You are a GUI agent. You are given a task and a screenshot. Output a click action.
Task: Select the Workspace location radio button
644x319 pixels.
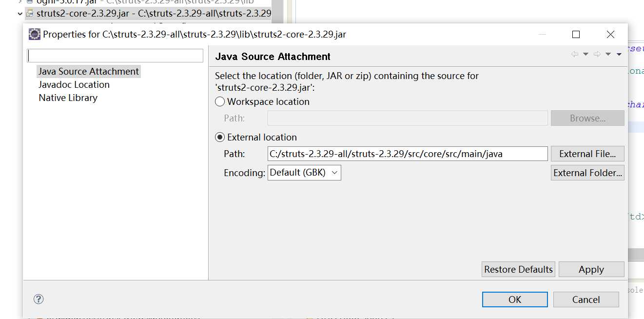coord(220,101)
